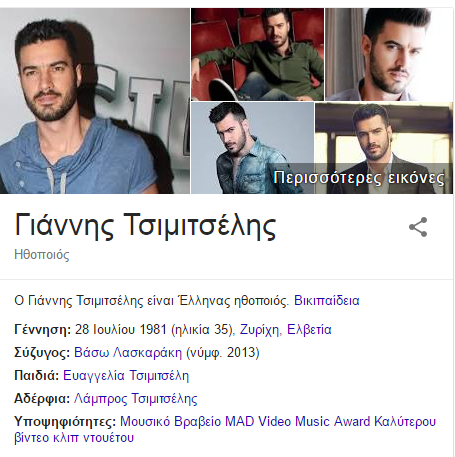Follow the Ζυρίχη birthplace link

coord(261,330)
